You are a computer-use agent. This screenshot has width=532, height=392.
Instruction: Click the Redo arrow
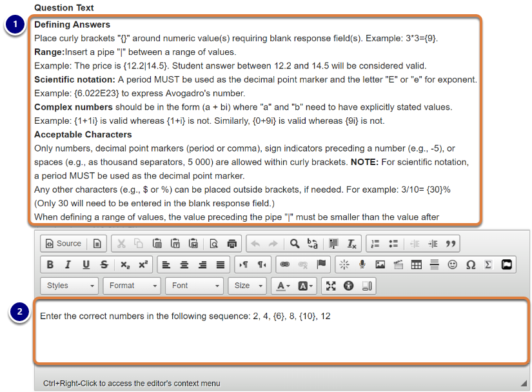tap(273, 244)
